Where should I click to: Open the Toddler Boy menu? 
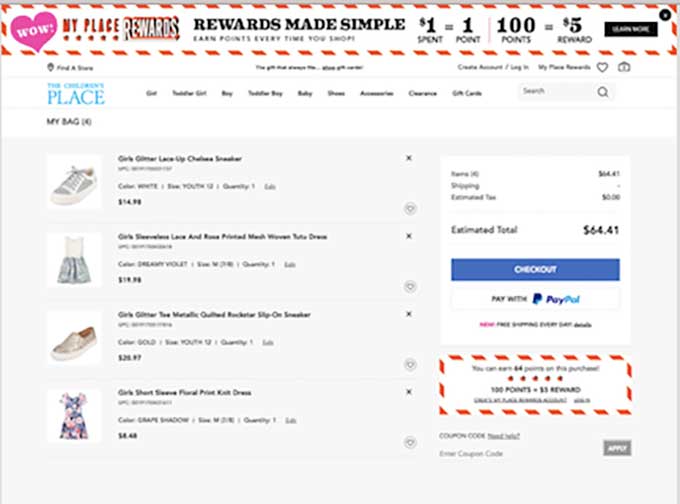click(265, 93)
